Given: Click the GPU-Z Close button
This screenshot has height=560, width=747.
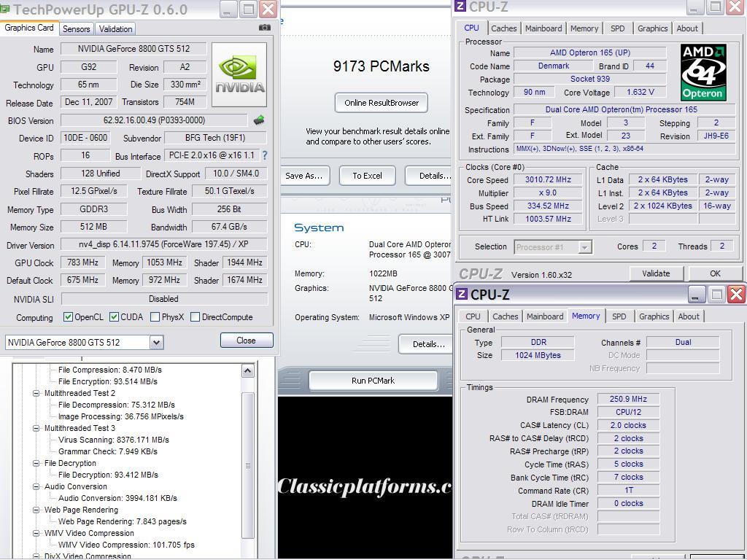Looking at the screenshot, I should point(247,341).
